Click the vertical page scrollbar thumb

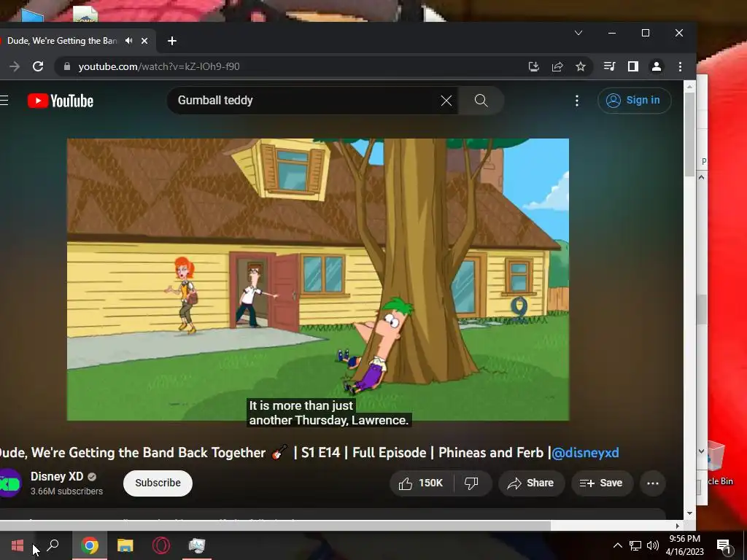pyautogui.click(x=690, y=134)
